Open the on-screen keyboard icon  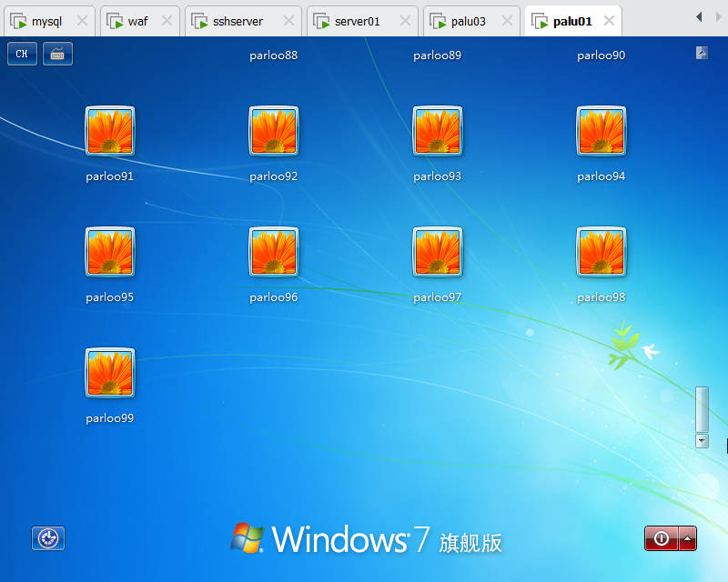(57, 55)
